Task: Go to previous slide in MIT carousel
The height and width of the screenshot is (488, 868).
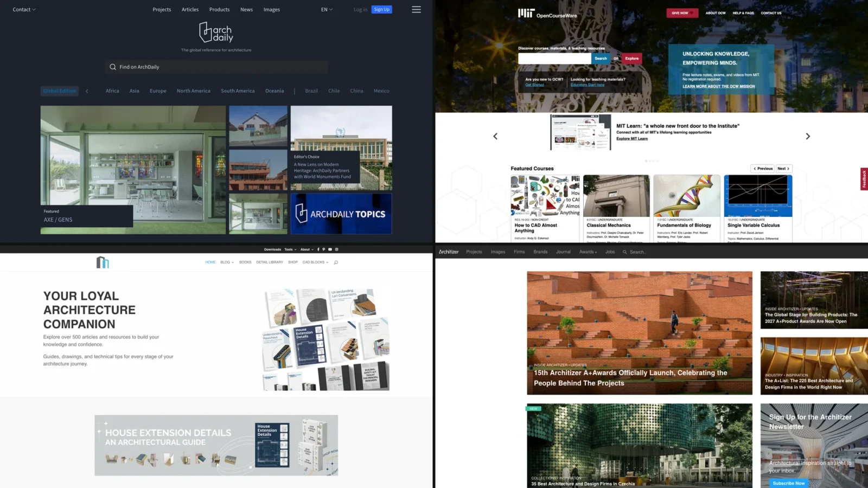Action: [495, 136]
